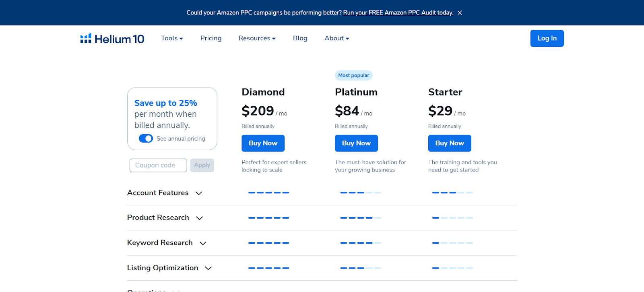Click the Diamond Account Features level indicator
The width and height of the screenshot is (644, 292).
click(x=268, y=193)
